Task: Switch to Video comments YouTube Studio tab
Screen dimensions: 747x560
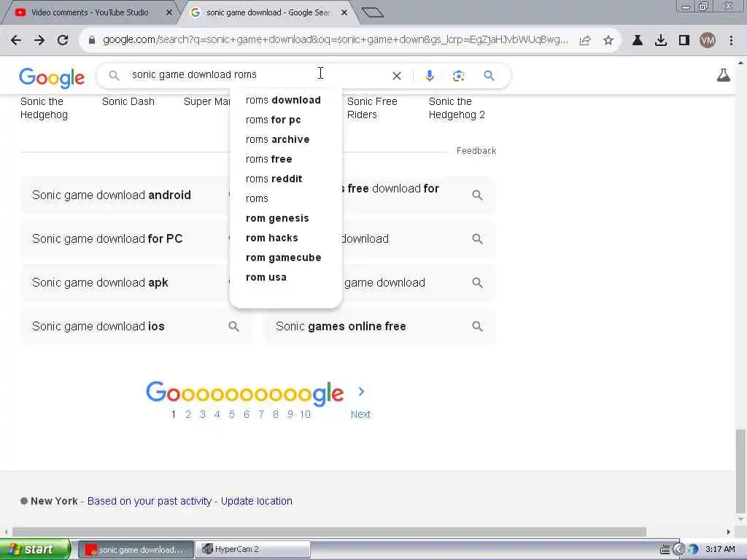Action: 90,12
